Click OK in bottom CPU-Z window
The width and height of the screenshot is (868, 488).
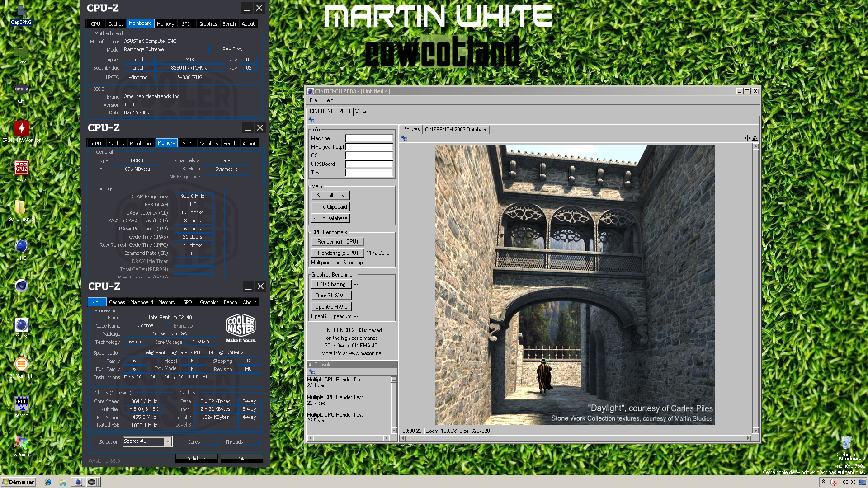pyautogui.click(x=242, y=459)
